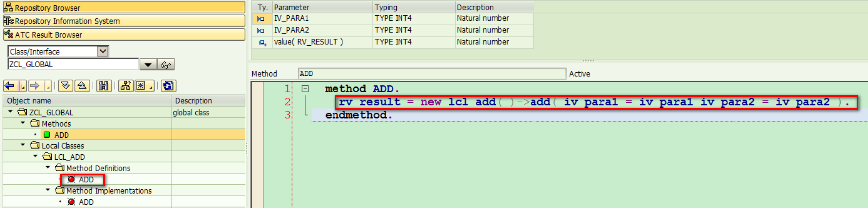This screenshot has height=208, width=868.
Task: Click the 'endmethod.' code line
Action: (358, 115)
